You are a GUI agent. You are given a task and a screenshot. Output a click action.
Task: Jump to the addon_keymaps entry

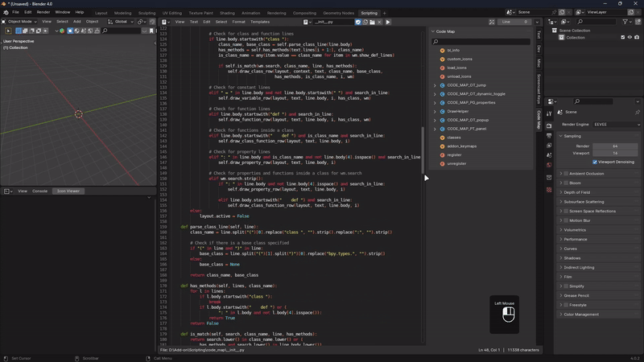[461, 146]
